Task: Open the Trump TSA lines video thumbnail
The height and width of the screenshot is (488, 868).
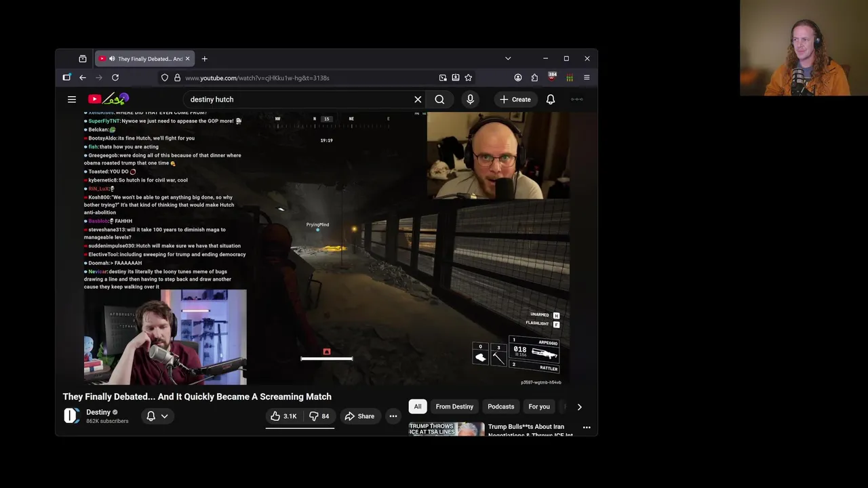Action: (x=446, y=430)
